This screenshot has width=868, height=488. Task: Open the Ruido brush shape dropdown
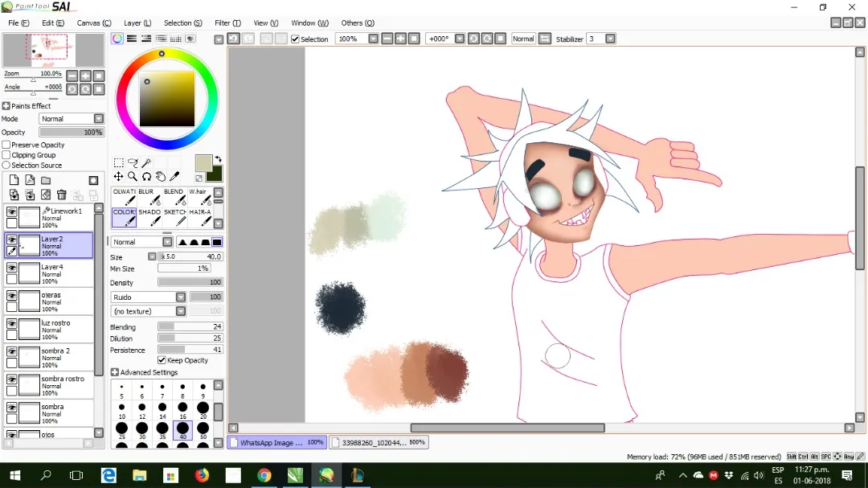(x=149, y=297)
